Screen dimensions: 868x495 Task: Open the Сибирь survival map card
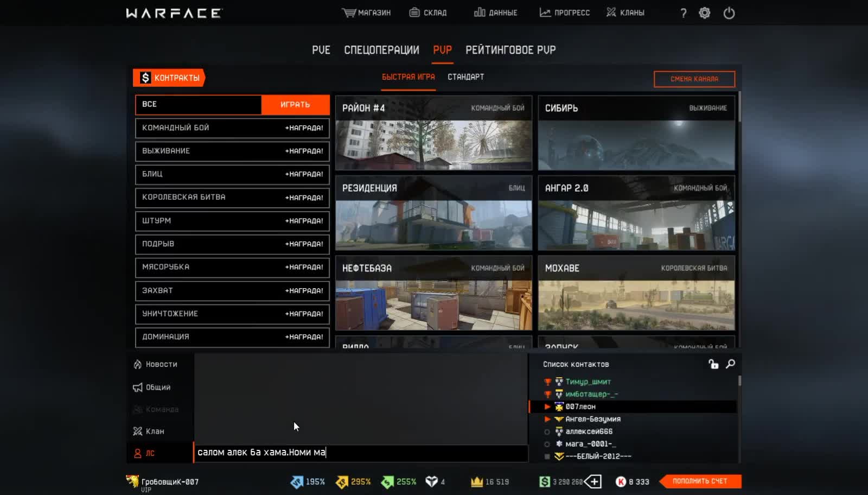tap(636, 133)
